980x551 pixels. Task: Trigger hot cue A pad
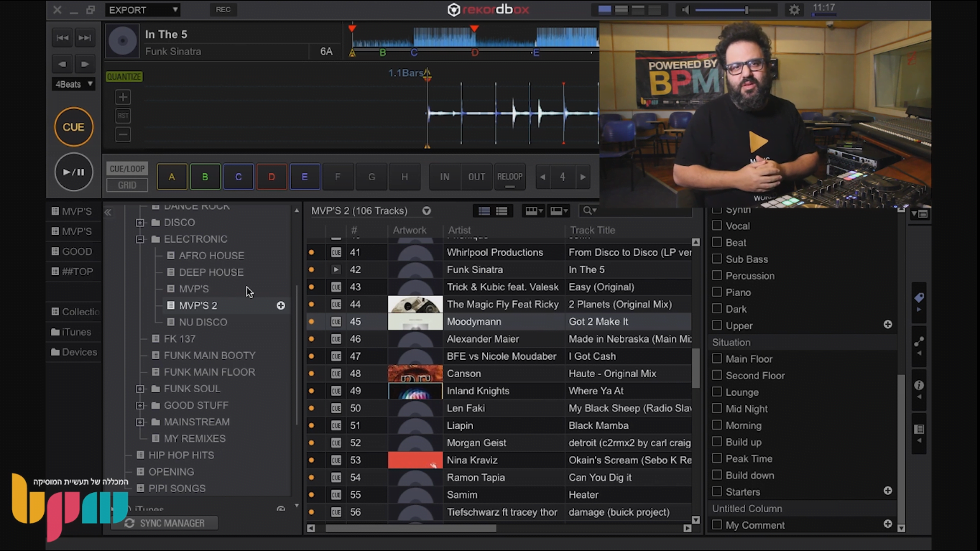pos(172,177)
